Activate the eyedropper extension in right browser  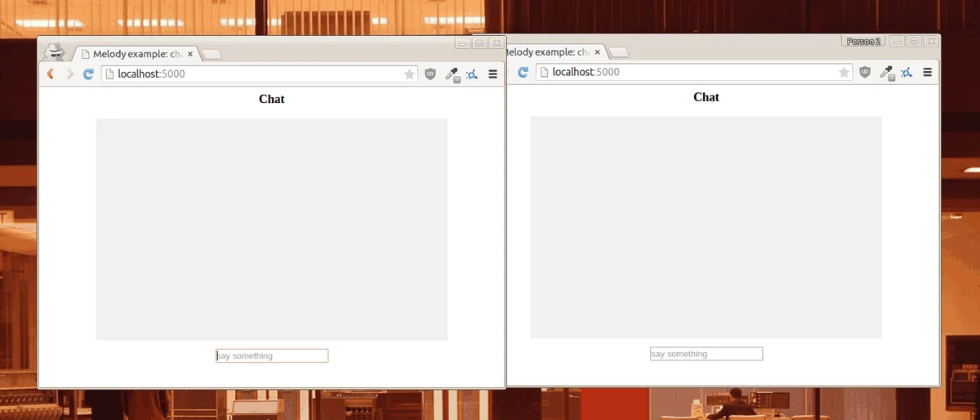887,72
